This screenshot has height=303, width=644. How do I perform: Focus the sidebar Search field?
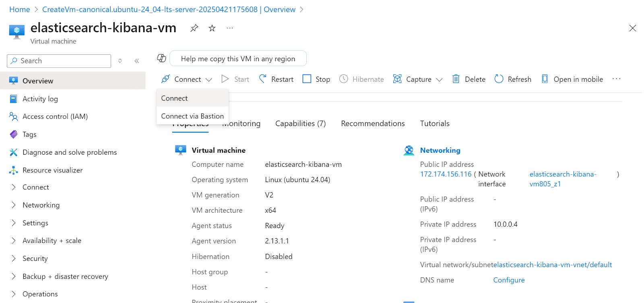[x=59, y=61]
